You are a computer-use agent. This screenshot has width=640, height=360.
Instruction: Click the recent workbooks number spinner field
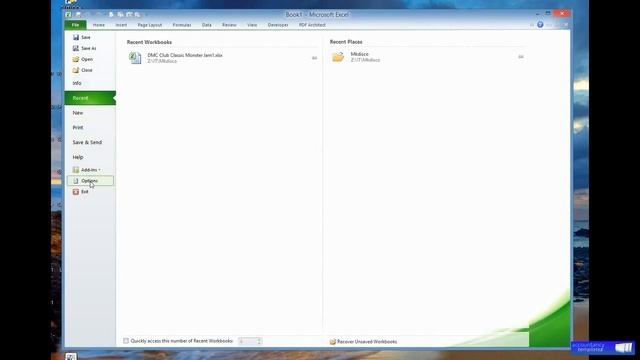250,341
